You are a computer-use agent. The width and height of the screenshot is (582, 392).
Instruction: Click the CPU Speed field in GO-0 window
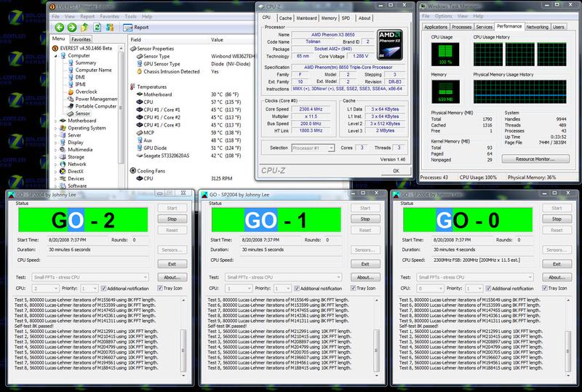coord(482,260)
